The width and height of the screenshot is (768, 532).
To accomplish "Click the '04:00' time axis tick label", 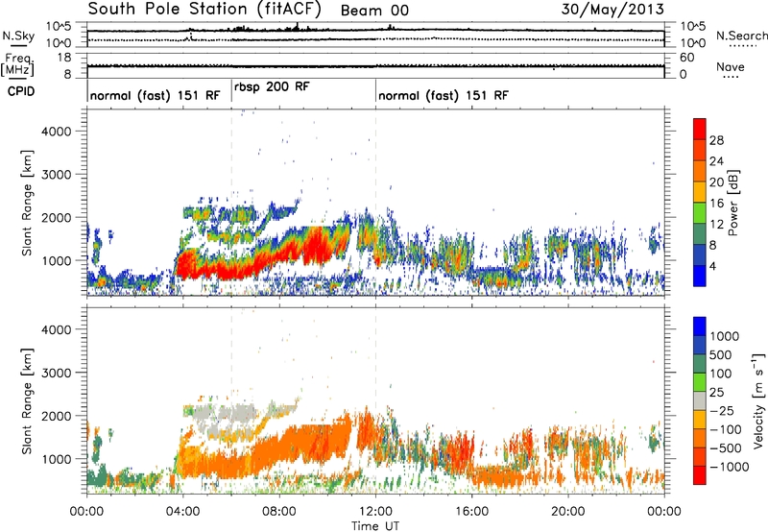I will click(182, 512).
